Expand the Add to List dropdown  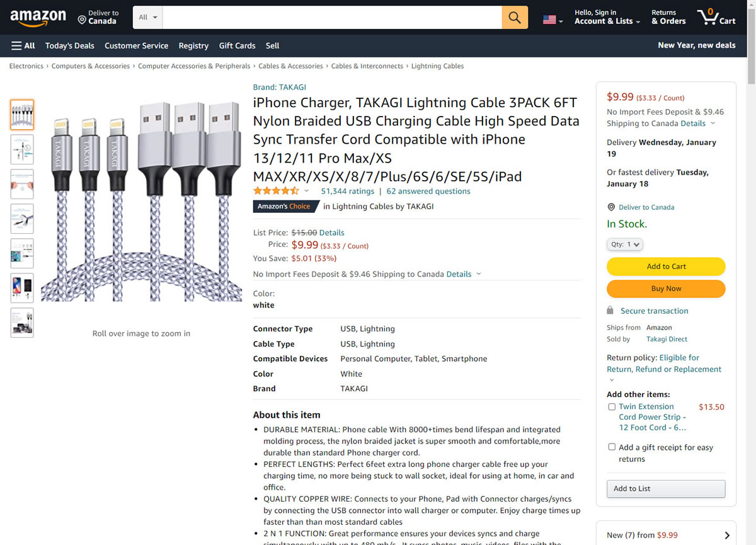pyautogui.click(x=666, y=489)
